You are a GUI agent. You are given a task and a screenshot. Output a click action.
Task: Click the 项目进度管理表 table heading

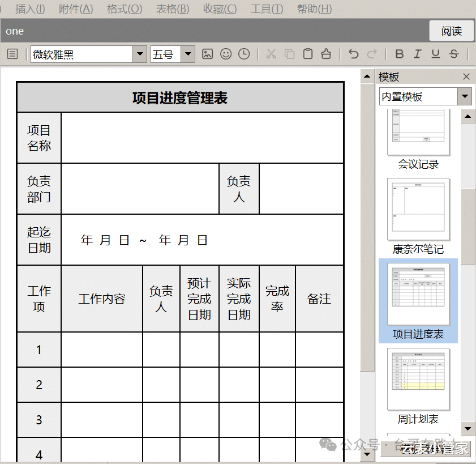click(x=180, y=98)
